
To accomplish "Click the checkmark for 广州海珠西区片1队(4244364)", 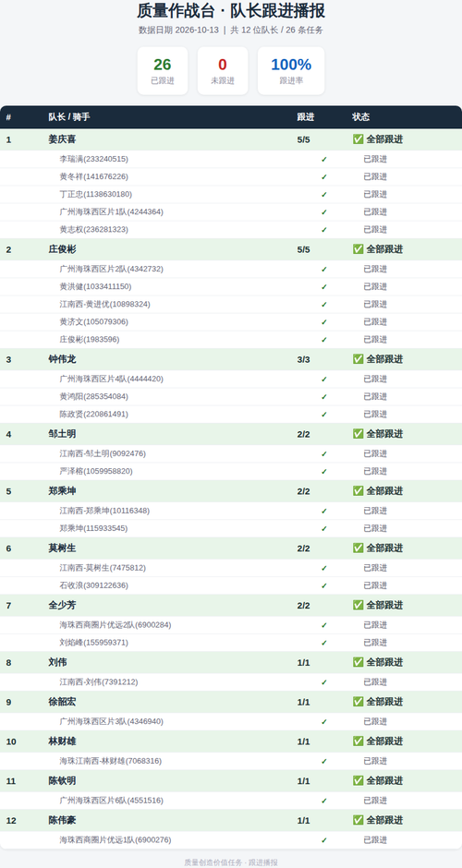I will pos(324,212).
